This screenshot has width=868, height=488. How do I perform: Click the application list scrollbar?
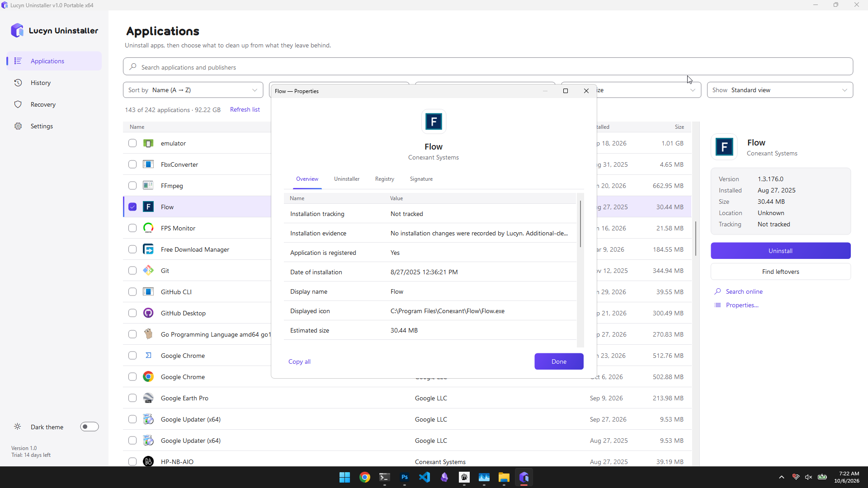click(x=696, y=239)
